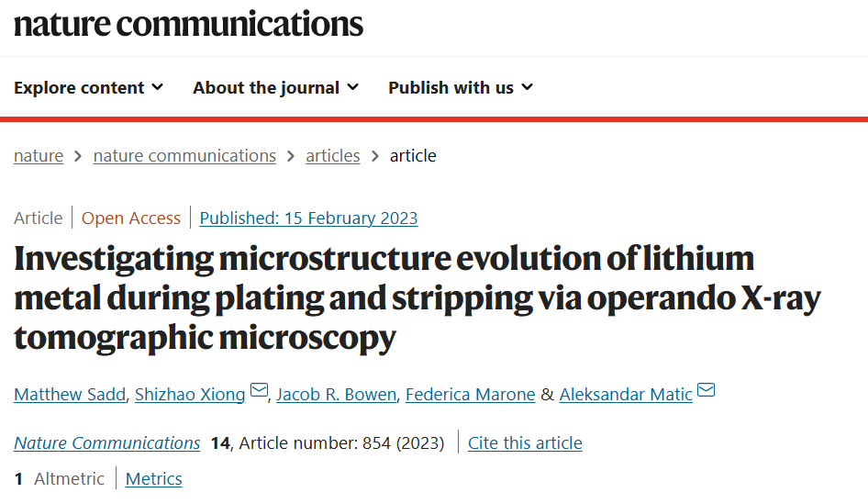The height and width of the screenshot is (504, 868).
Task: Expand the Explore content chevron
Action: pos(158,87)
